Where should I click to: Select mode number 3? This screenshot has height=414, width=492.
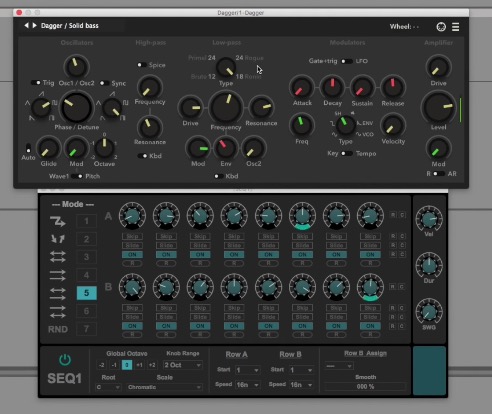tap(86, 257)
